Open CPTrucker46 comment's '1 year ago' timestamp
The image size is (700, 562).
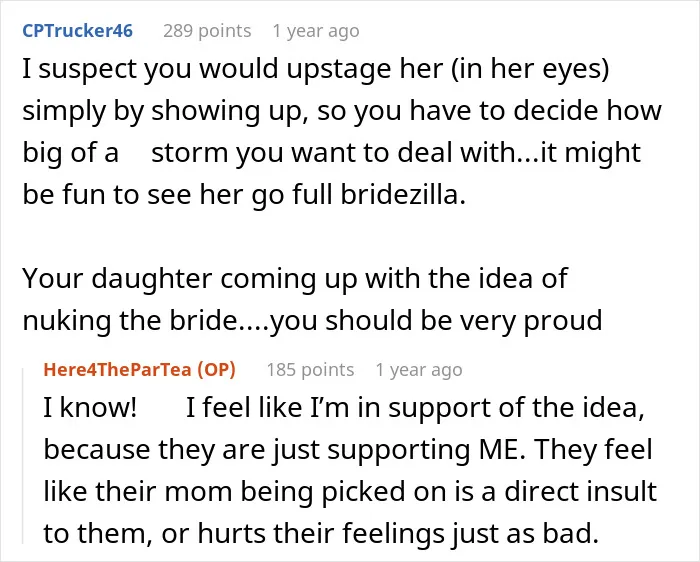pyautogui.click(x=316, y=31)
